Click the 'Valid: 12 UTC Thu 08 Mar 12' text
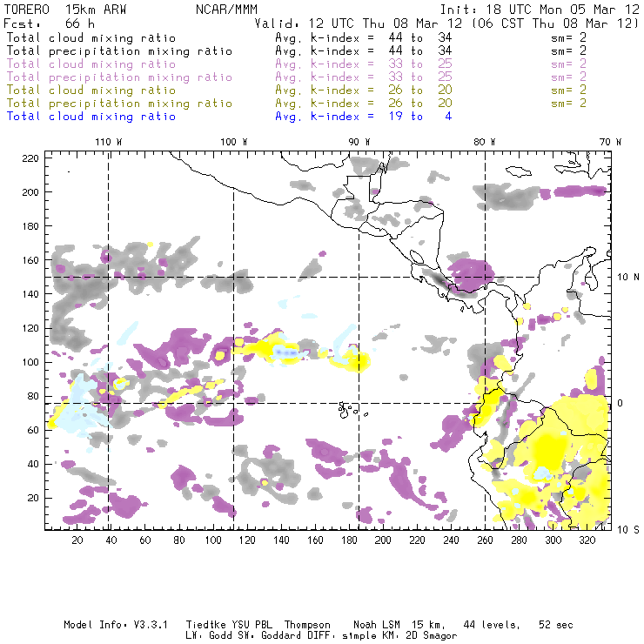This screenshot has height=644, width=644. point(359,23)
